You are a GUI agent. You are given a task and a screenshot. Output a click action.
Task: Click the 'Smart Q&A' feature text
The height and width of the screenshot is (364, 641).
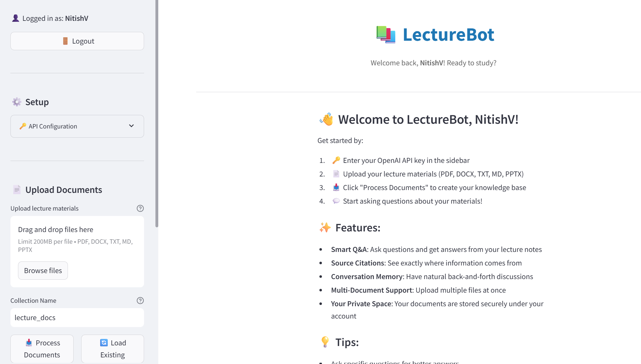pyautogui.click(x=349, y=249)
